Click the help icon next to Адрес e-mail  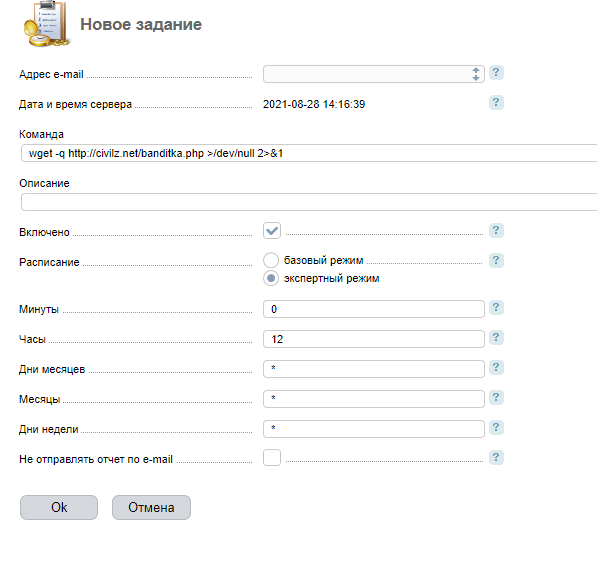click(x=496, y=72)
